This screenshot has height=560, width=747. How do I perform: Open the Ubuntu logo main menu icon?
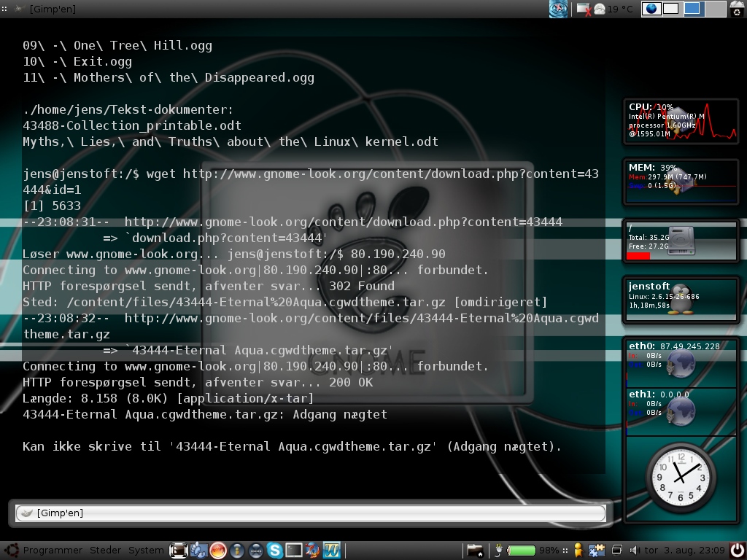12,550
